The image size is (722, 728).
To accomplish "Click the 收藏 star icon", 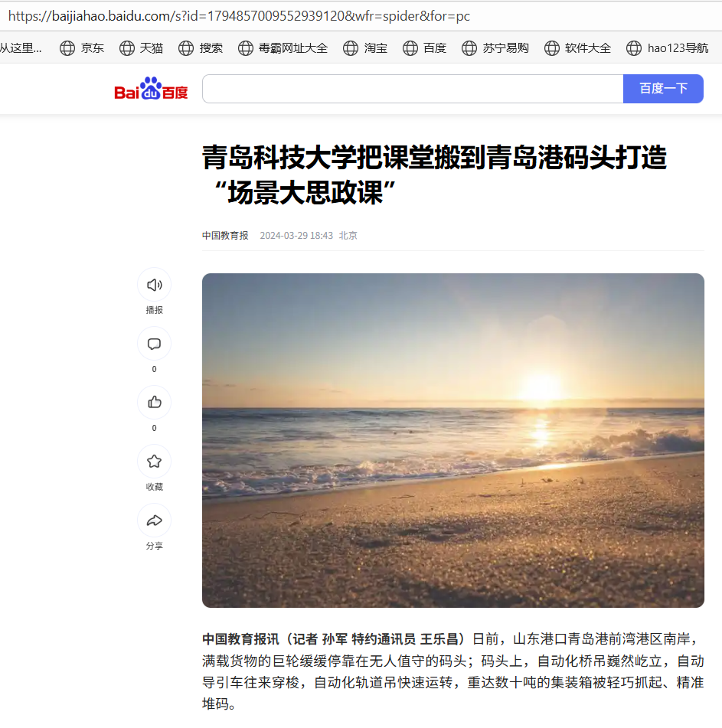I will 154,461.
